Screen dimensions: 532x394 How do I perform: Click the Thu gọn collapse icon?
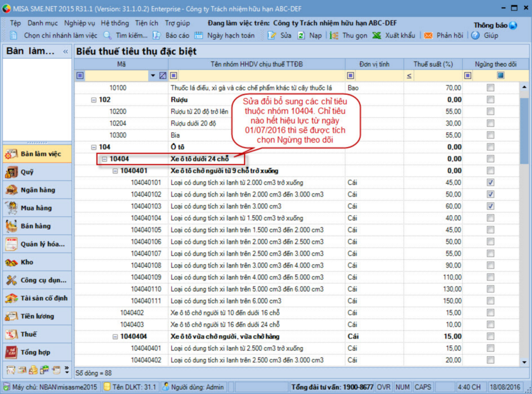[334, 36]
